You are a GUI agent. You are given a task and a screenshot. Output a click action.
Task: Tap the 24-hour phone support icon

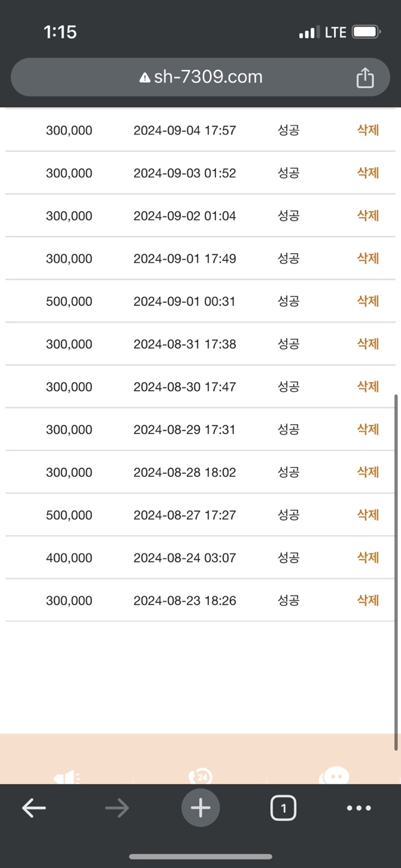200,778
